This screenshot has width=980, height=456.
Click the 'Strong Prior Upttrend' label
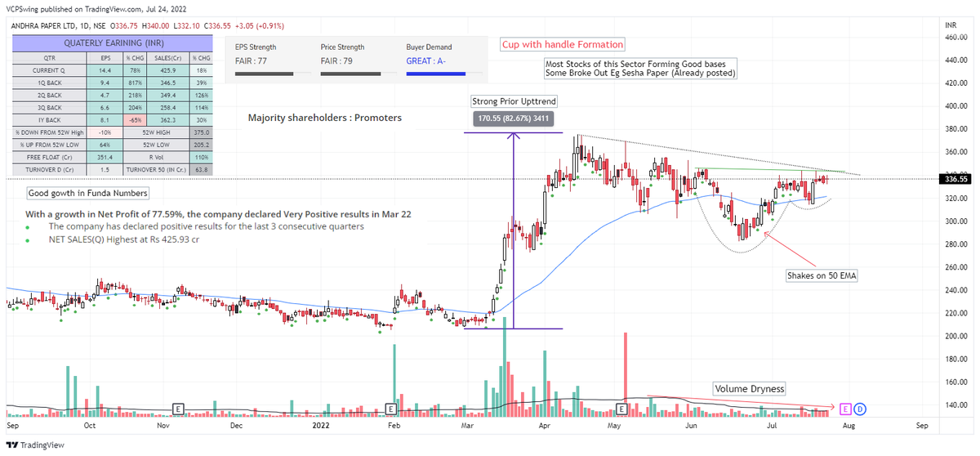512,101
